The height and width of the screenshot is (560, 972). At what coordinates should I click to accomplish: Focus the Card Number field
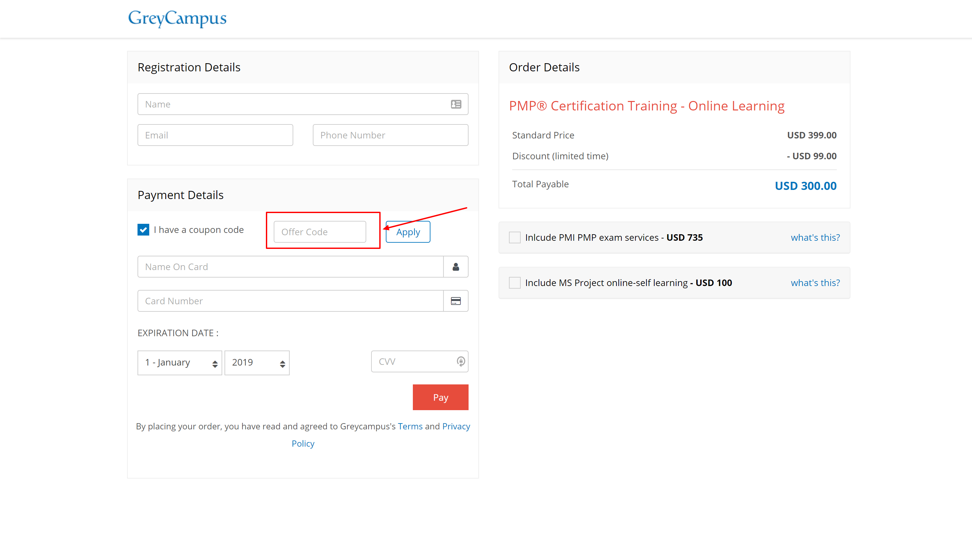click(x=290, y=301)
